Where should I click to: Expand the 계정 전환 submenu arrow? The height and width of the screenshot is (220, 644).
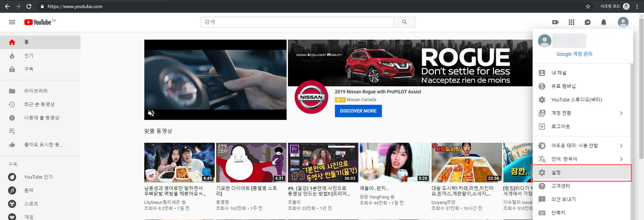(621, 113)
